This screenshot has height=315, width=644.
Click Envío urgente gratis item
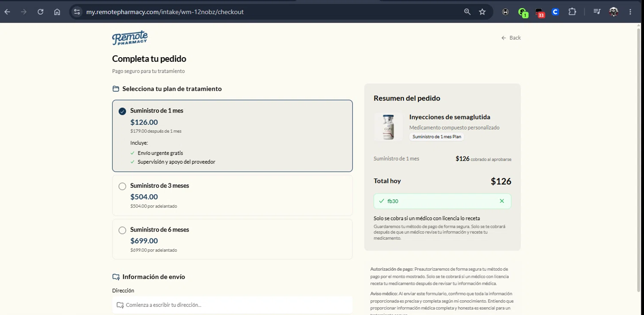[x=161, y=153]
